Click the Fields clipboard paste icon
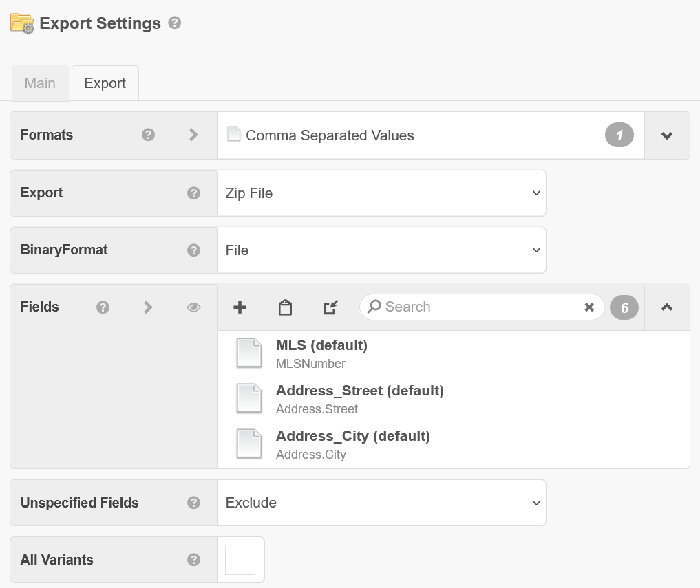 [x=285, y=307]
